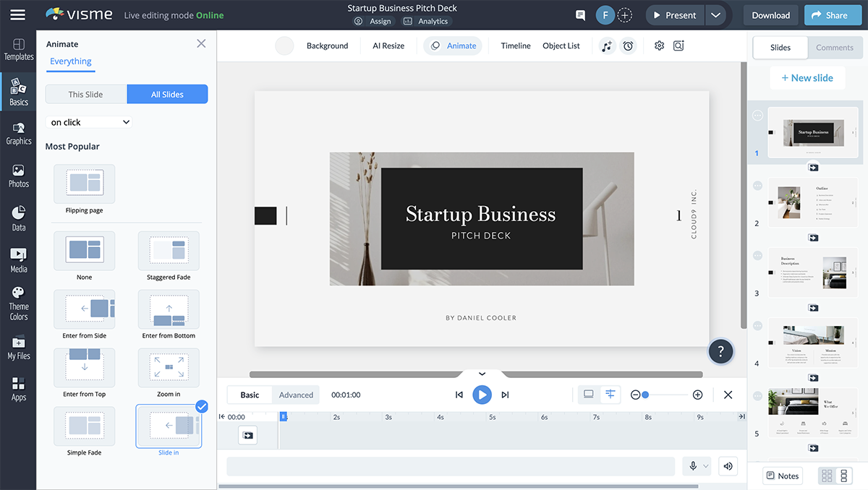The width and height of the screenshot is (868, 490).
Task: Open the Photos panel in the sidebar
Action: (18, 176)
